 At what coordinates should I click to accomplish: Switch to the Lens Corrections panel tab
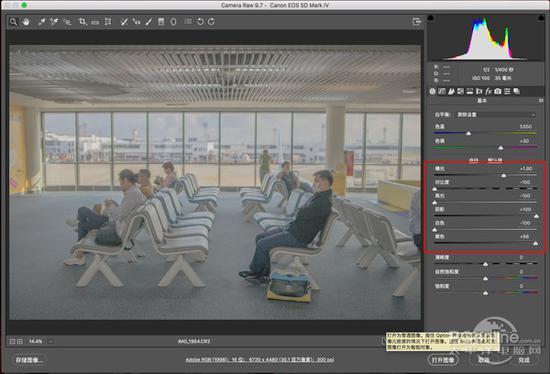click(479, 91)
